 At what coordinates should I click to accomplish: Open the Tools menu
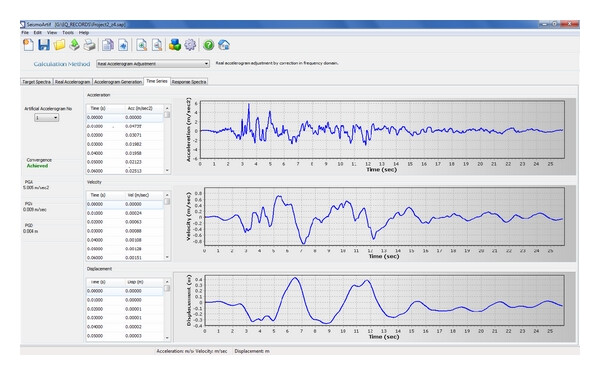[68, 33]
